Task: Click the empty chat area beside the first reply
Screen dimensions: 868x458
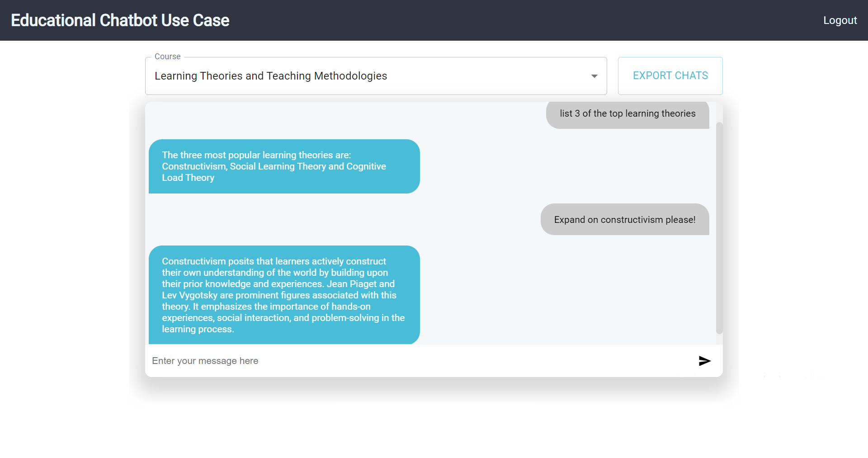Action: [x=565, y=166]
